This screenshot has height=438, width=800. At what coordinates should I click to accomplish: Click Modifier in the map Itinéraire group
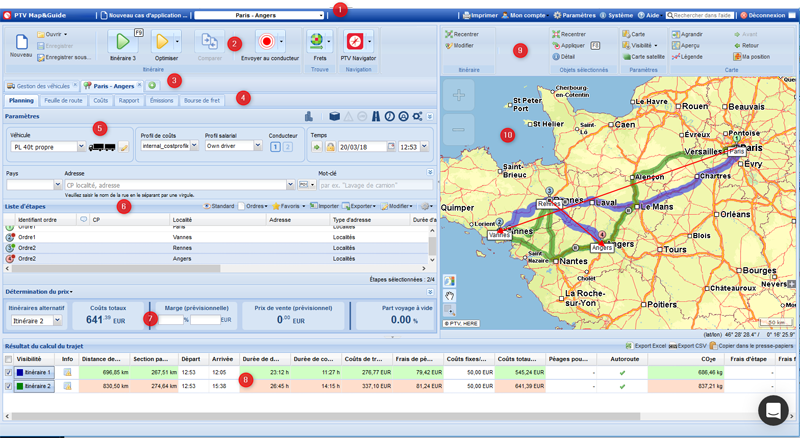460,45
